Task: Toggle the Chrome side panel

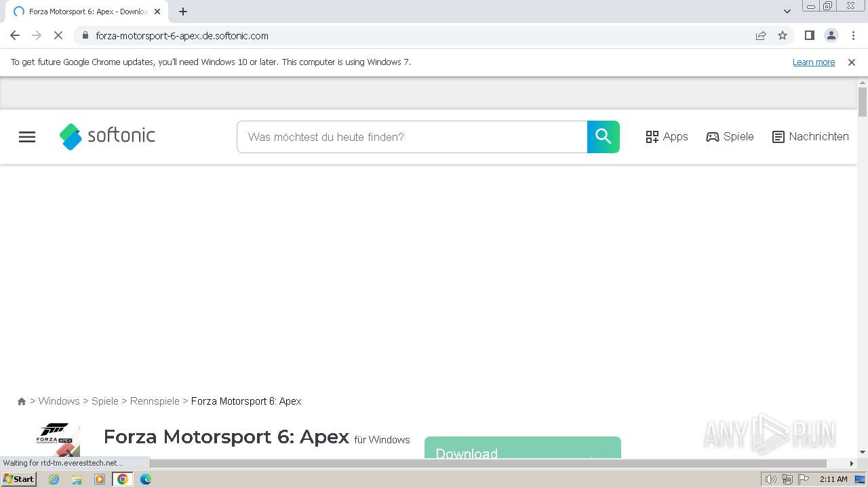Action: [x=809, y=35]
